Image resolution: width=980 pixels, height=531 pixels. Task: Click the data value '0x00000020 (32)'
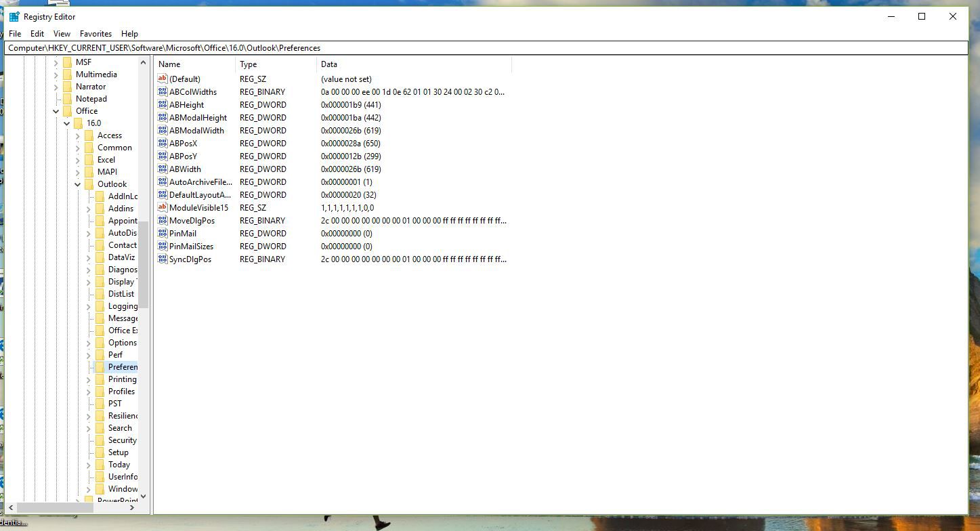pyautogui.click(x=348, y=195)
